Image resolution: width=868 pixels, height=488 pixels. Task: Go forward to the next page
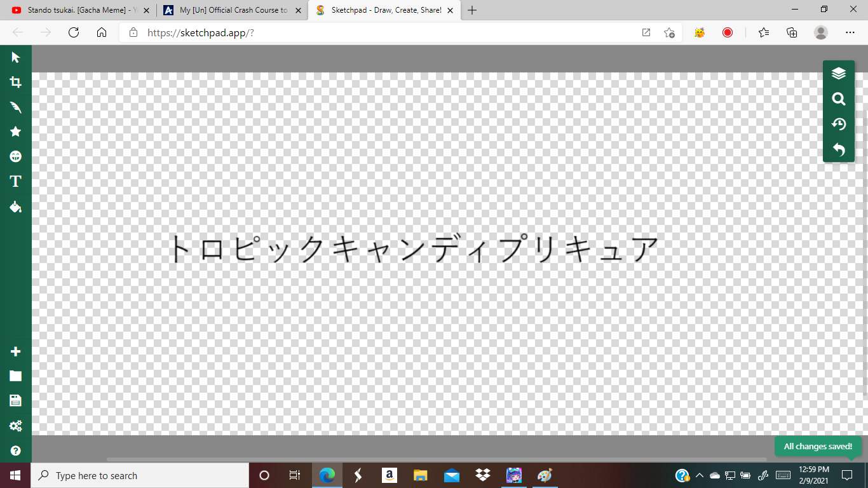pos(46,32)
